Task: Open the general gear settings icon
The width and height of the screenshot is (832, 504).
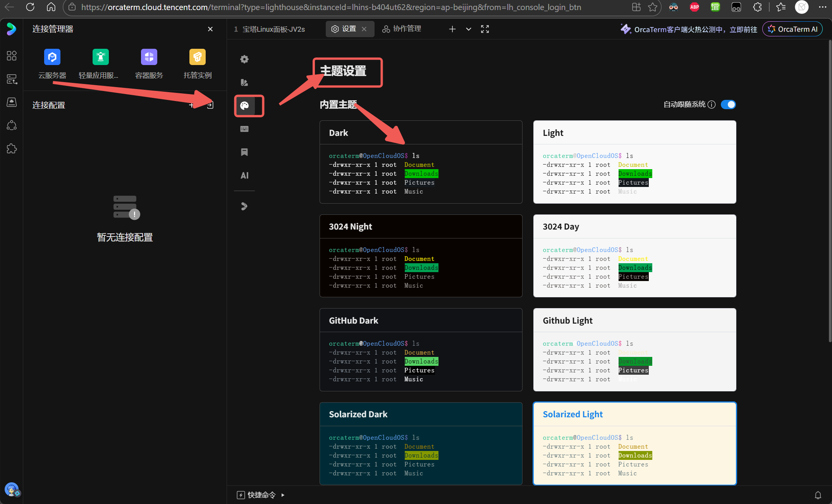Action: [244, 59]
